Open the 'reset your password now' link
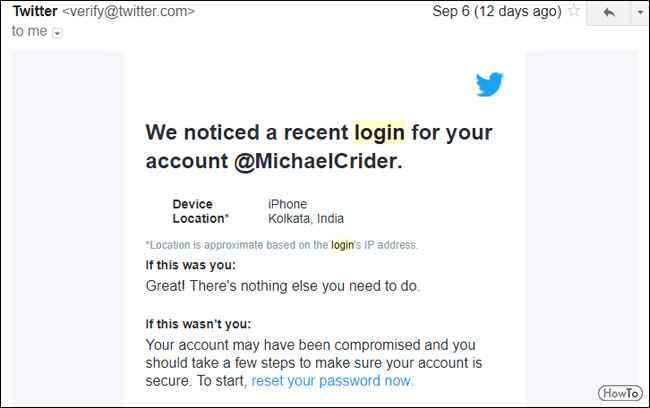 tap(333, 381)
